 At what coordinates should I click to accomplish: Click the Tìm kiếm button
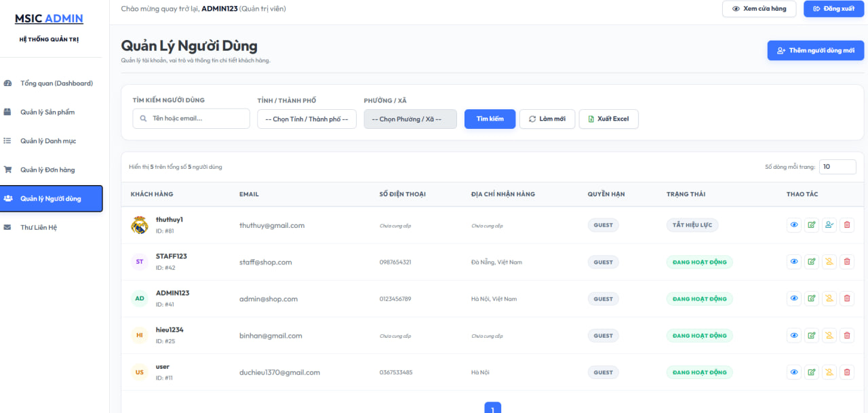pos(490,119)
